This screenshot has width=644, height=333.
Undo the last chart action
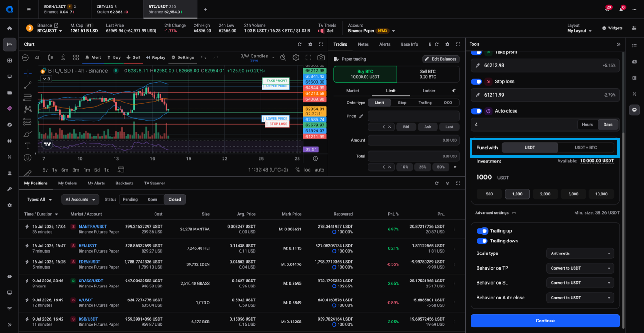point(203,57)
